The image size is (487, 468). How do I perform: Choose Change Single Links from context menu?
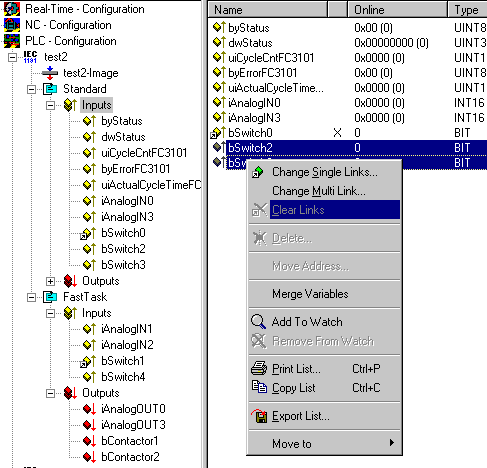(x=325, y=172)
